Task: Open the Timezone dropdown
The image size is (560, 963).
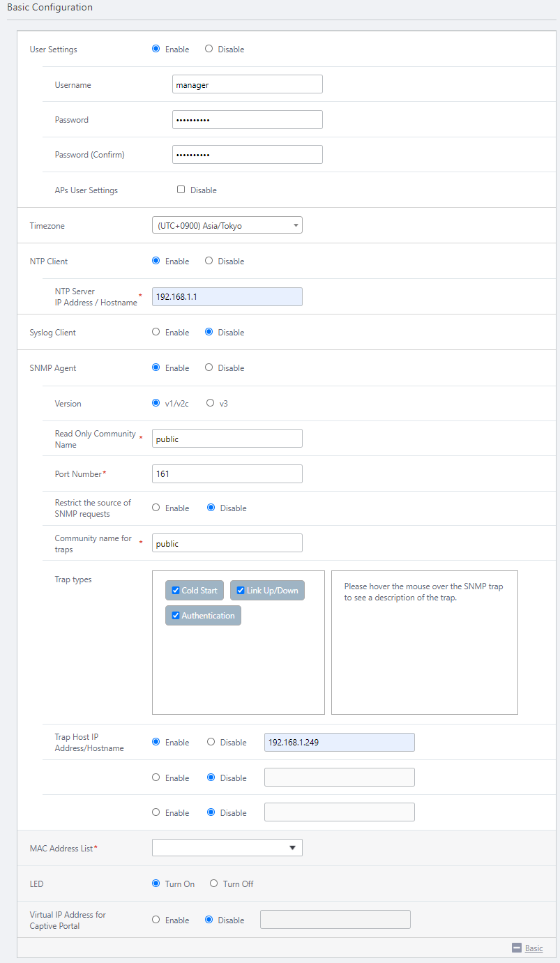Action: (227, 225)
